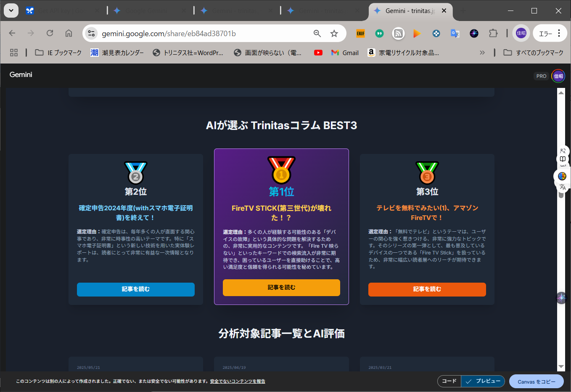Click the purple sparkle floating icon
This screenshot has height=392, width=571.
(561, 298)
